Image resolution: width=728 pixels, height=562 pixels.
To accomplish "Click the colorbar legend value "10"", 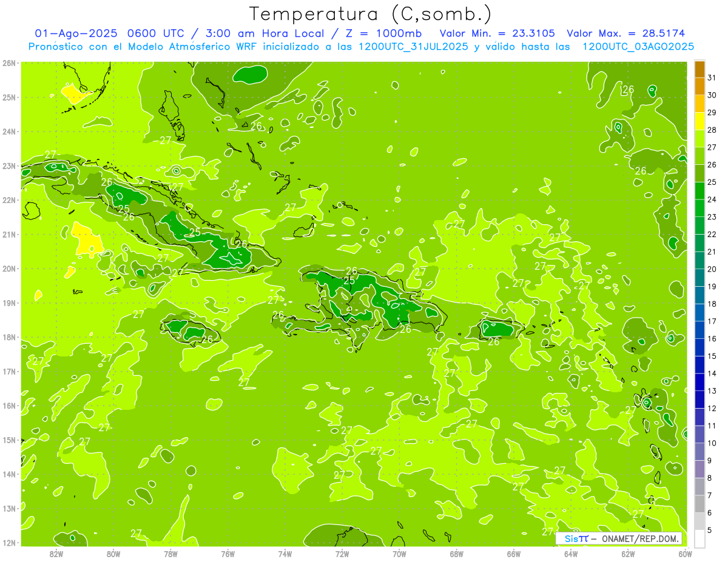I will [x=712, y=443].
